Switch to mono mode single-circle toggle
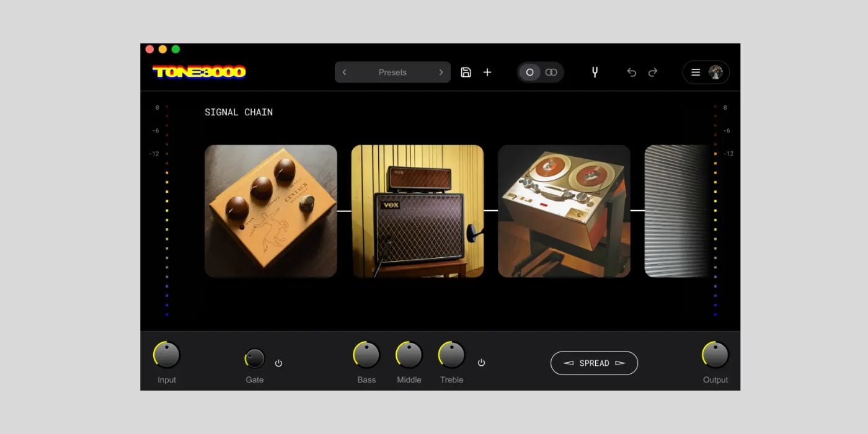868x434 pixels. point(529,73)
